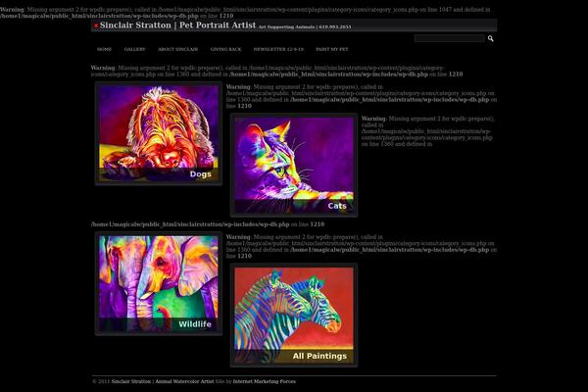Open the NEWSLETTER 12-9-10 menu item
The width and height of the screenshot is (588, 392).
278,49
